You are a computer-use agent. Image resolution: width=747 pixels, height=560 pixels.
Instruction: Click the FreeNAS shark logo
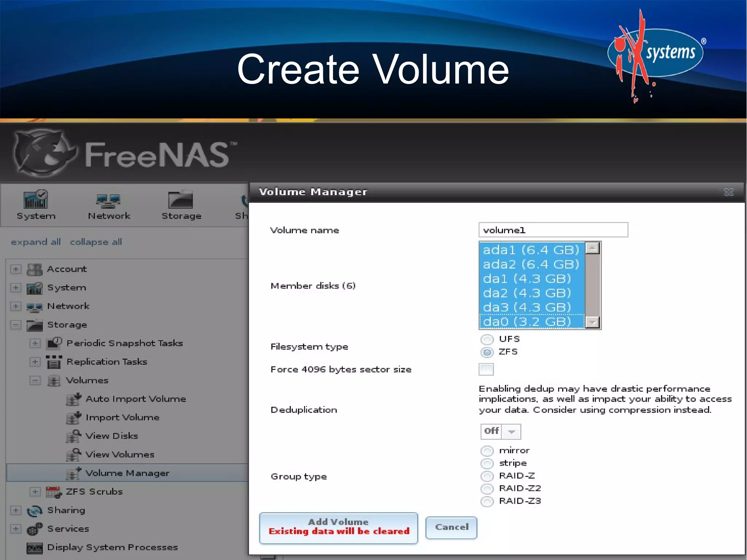44,153
